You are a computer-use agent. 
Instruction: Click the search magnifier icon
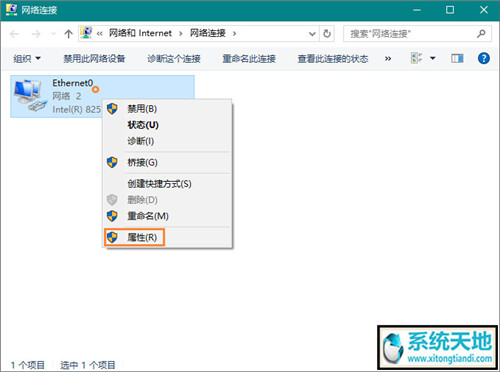[481, 33]
